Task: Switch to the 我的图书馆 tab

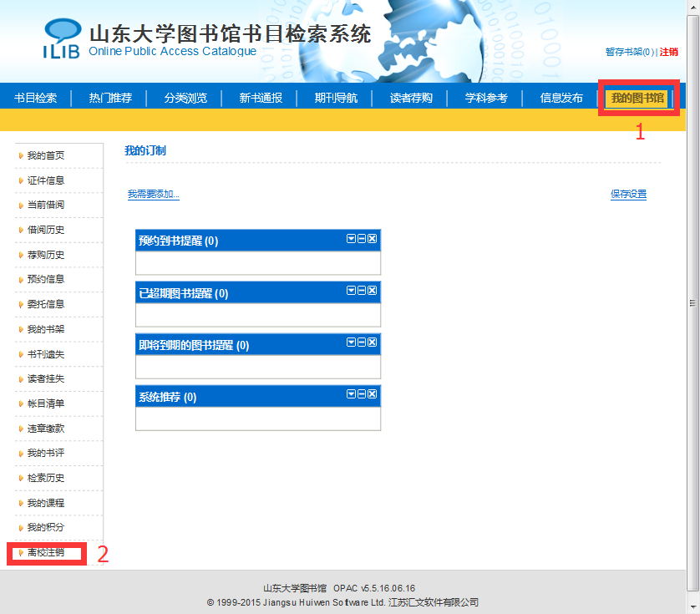Action: point(637,99)
